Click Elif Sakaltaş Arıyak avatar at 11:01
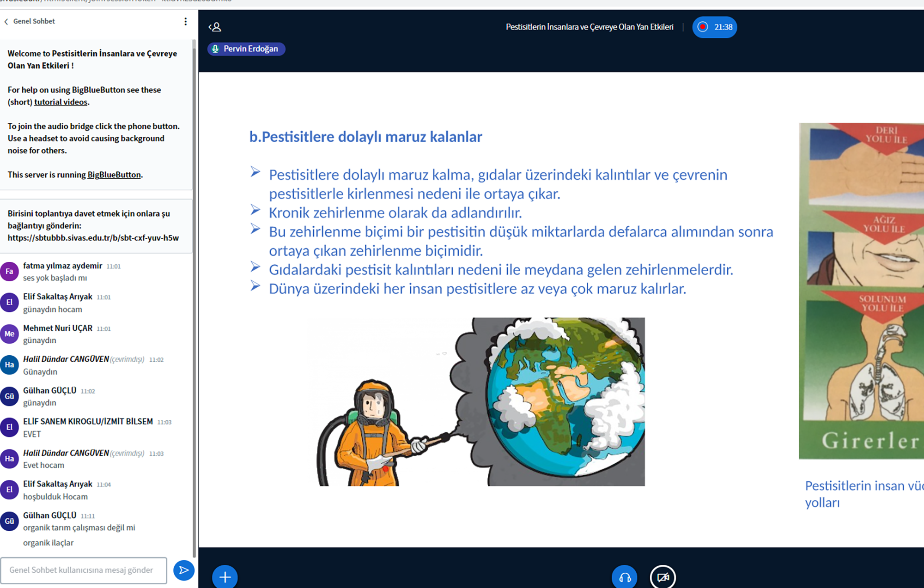Screen dimensions: 924x588 pos(9,303)
